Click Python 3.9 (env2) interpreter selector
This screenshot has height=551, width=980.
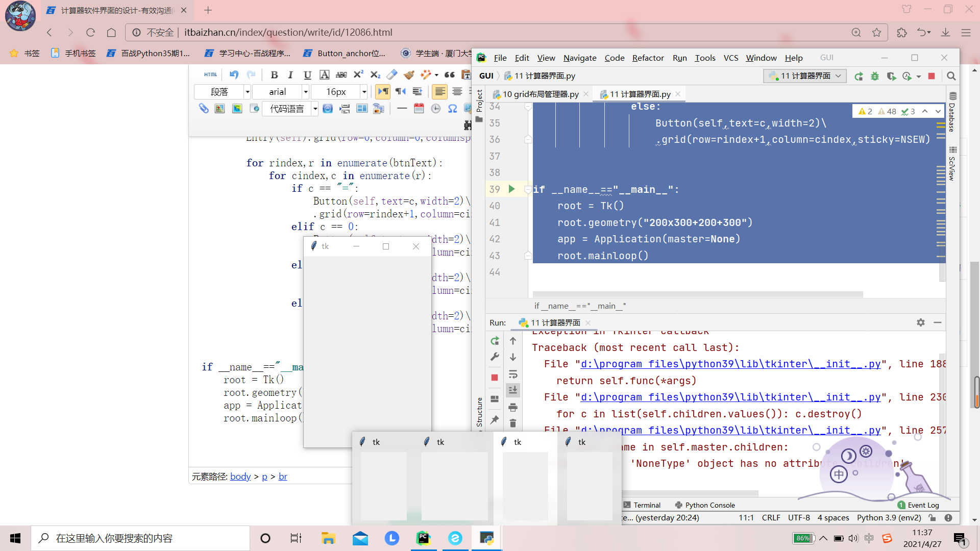889,517
